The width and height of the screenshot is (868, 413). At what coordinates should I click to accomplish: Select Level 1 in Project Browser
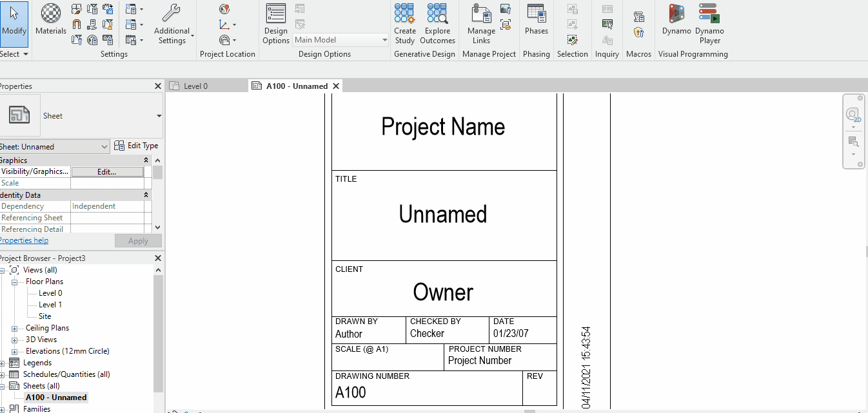(x=50, y=305)
